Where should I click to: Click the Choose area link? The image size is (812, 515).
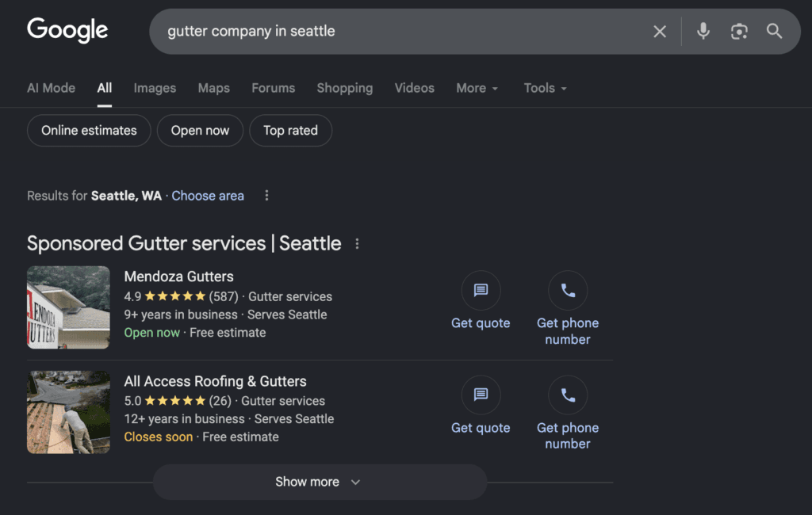click(208, 196)
